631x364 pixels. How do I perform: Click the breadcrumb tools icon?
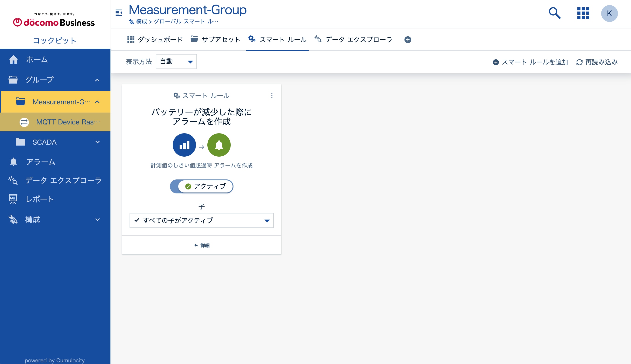click(131, 21)
